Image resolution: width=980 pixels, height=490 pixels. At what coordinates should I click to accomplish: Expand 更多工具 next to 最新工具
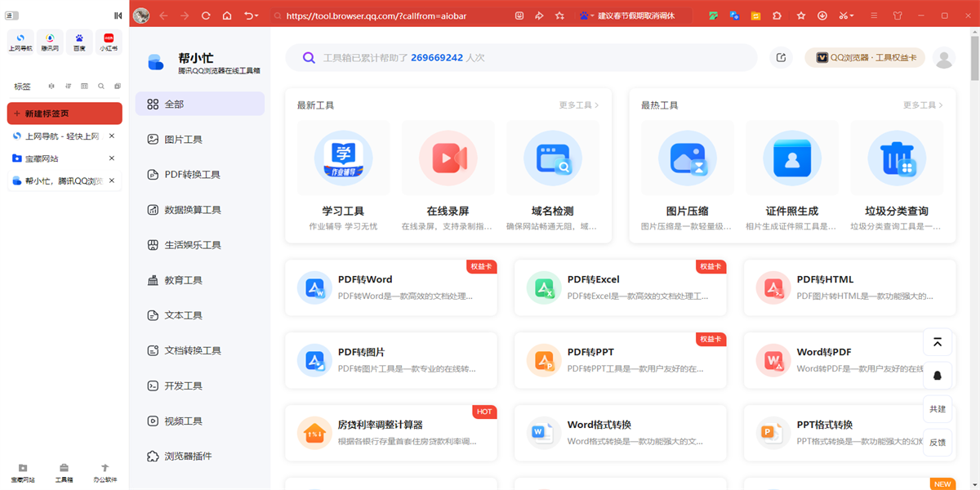coord(577,105)
